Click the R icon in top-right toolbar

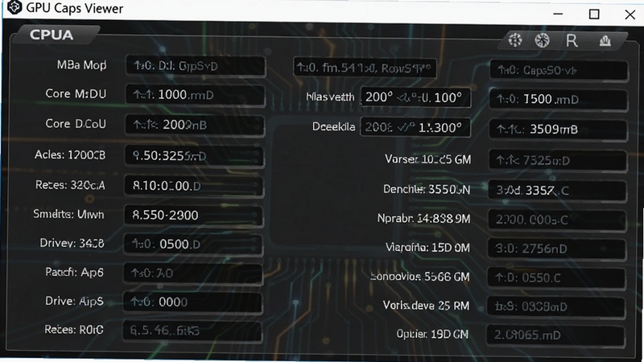572,41
